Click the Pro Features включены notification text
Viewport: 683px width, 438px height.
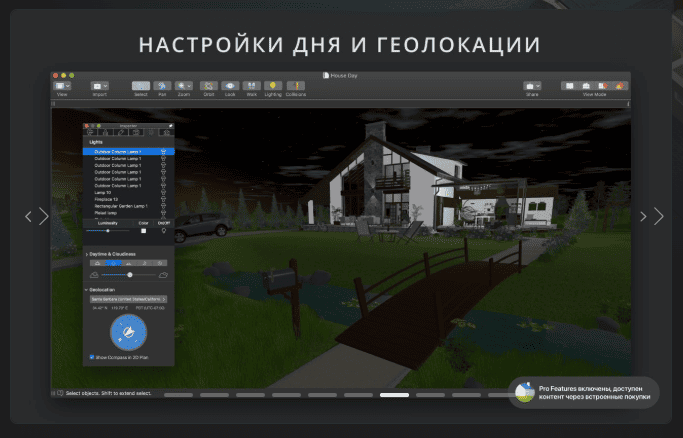click(594, 392)
